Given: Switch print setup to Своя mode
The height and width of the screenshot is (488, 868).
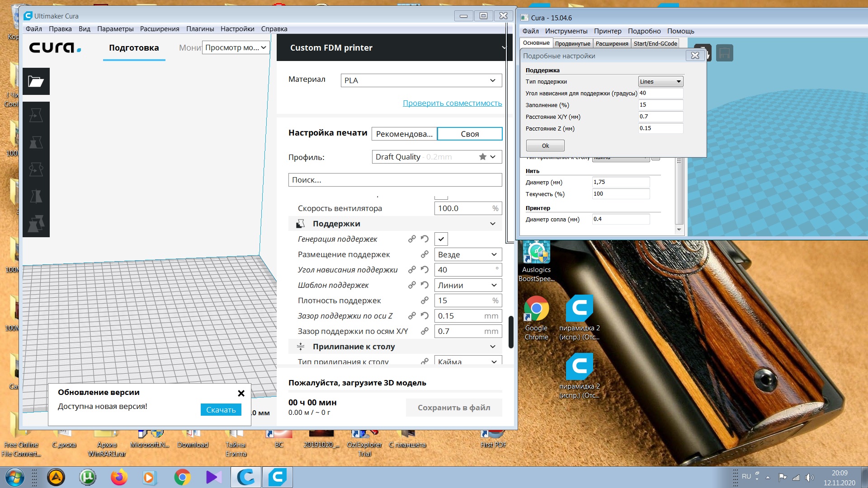Looking at the screenshot, I should [470, 134].
